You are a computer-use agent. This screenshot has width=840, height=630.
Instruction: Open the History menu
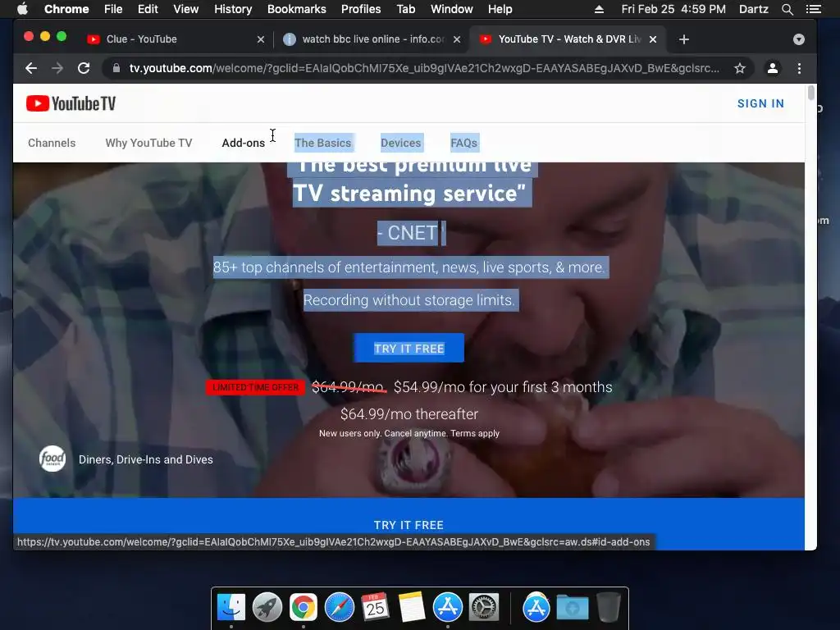233,9
